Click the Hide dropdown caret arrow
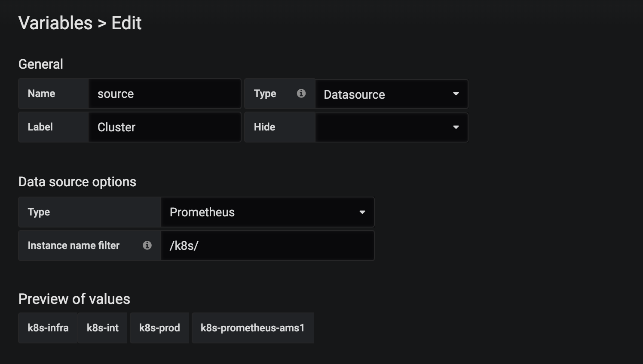643x364 pixels. [x=456, y=127]
